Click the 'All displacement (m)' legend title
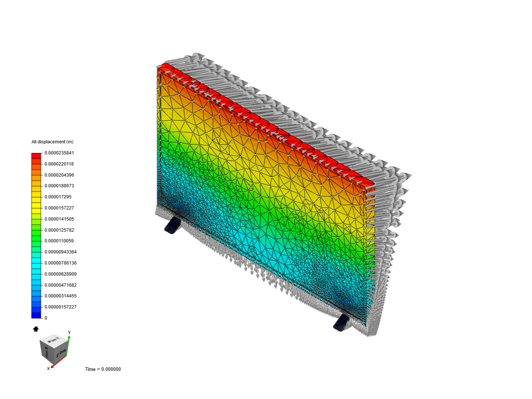The width and height of the screenshot is (532, 399). (x=52, y=142)
